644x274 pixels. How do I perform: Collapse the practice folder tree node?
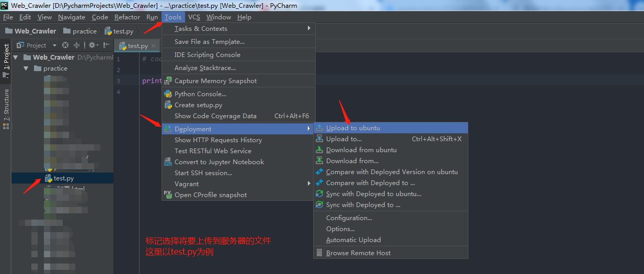(26, 68)
